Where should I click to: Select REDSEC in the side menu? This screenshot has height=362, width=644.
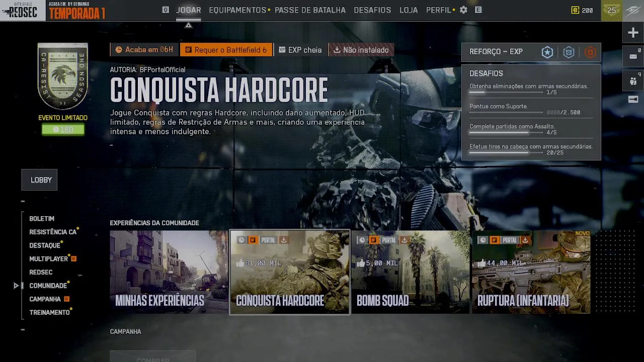(x=41, y=272)
